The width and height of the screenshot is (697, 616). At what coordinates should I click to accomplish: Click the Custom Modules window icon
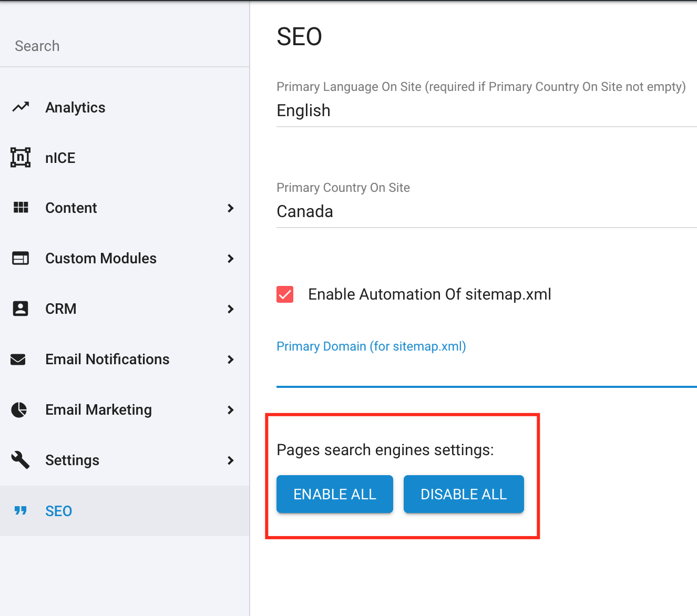pos(20,258)
